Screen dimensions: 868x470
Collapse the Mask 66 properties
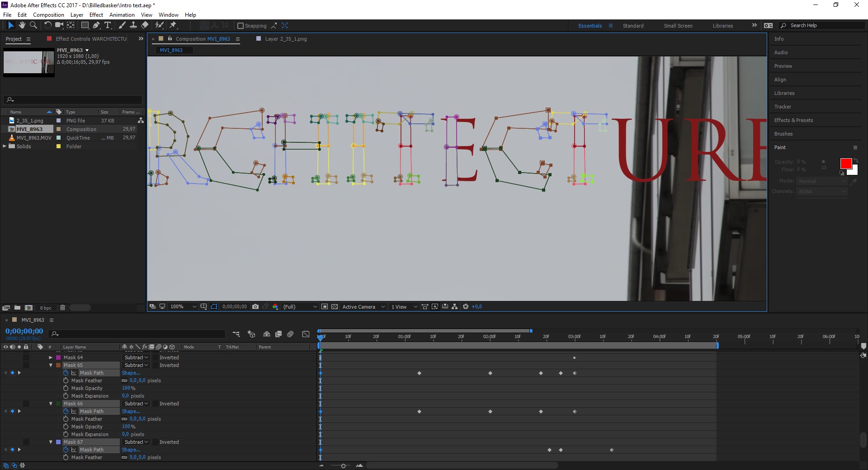click(x=51, y=404)
